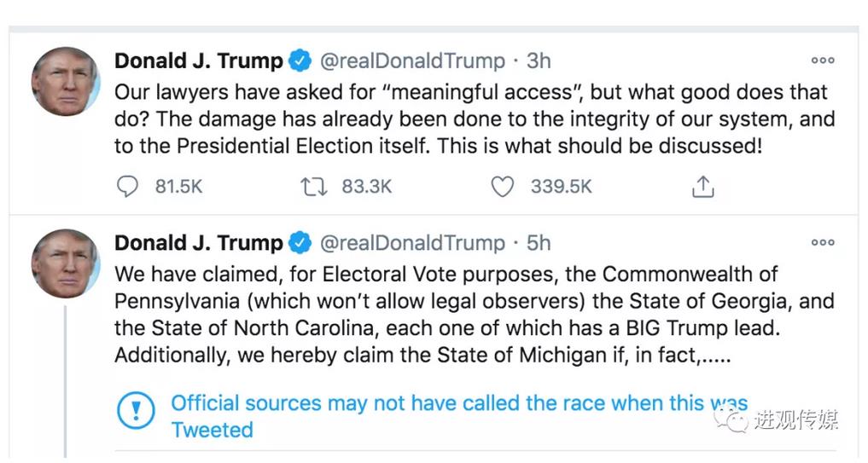
Task: Click the profile avatar on the 3h tweet
Action: point(65,81)
